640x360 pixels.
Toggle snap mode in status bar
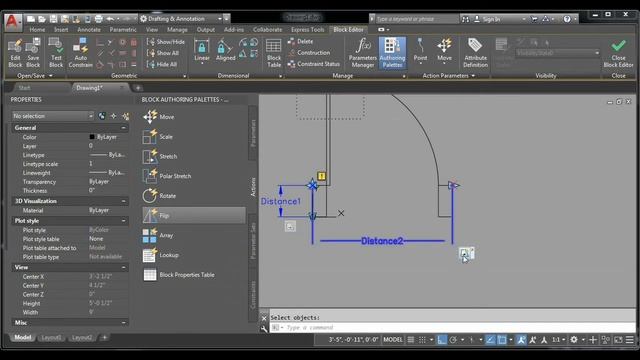click(x=422, y=340)
